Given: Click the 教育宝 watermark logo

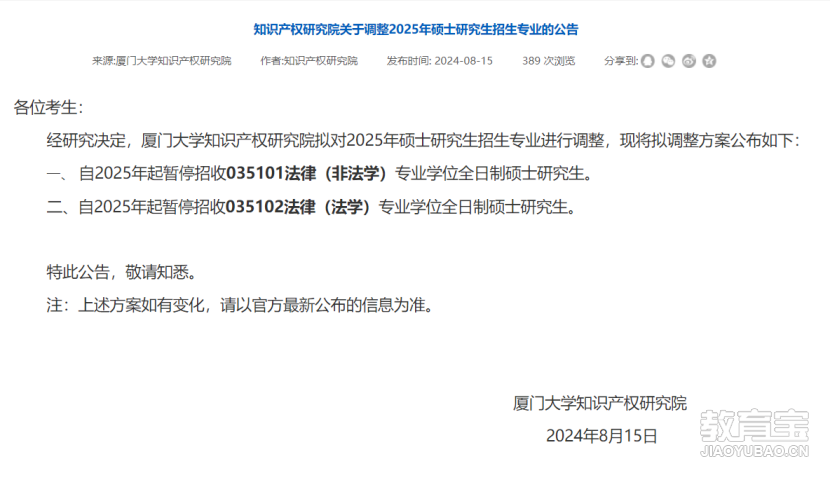Looking at the screenshot, I should pos(754,425).
